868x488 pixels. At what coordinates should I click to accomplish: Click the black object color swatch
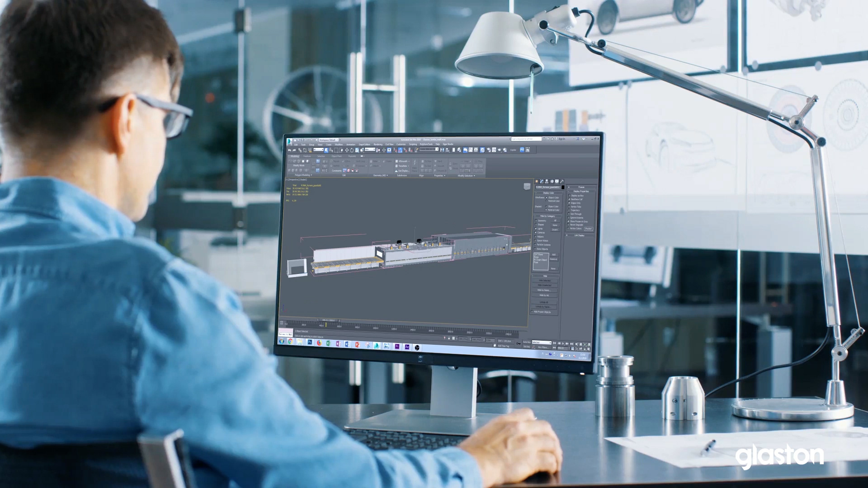[x=563, y=187]
